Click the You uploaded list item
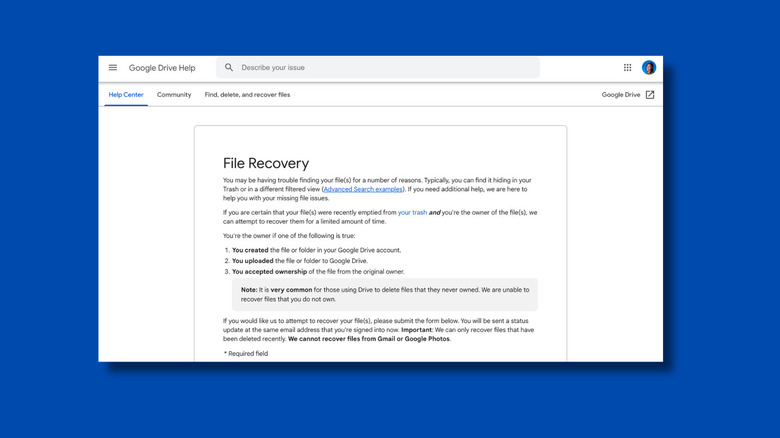The height and width of the screenshot is (438, 780). tap(300, 261)
